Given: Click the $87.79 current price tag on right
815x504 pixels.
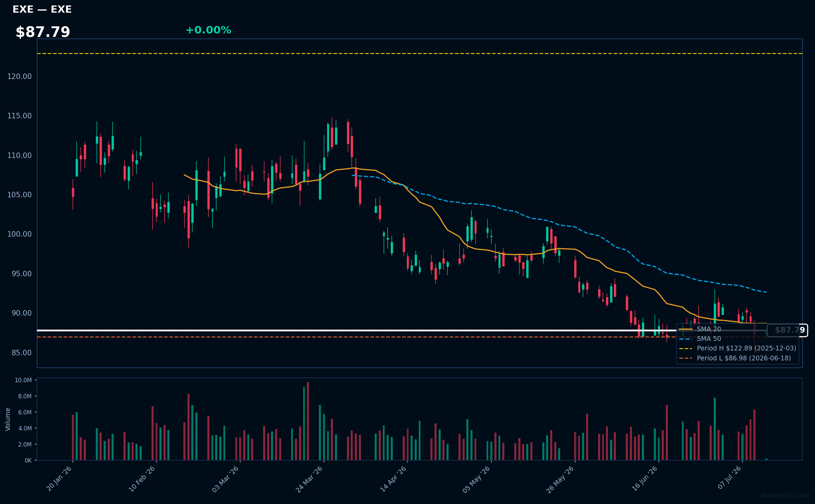Looking at the screenshot, I should point(787,330).
